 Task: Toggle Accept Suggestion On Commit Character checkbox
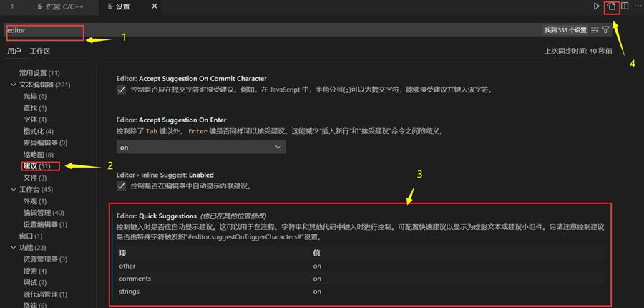121,90
